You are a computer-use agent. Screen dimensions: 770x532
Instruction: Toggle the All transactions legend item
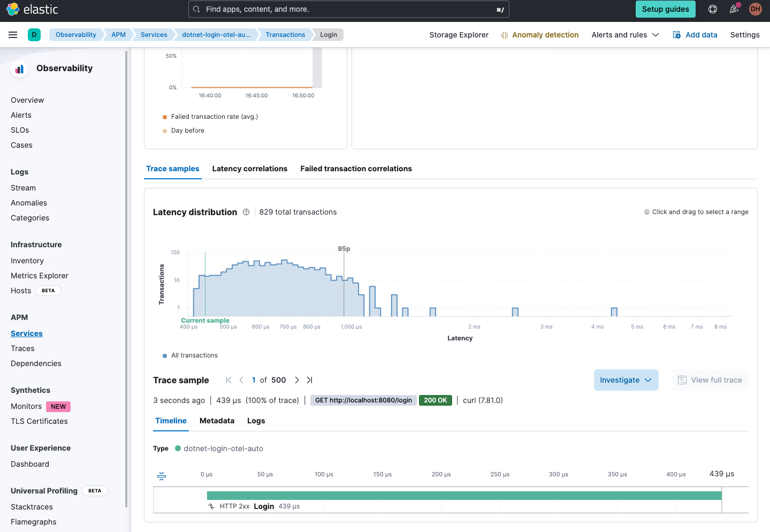pyautogui.click(x=194, y=355)
